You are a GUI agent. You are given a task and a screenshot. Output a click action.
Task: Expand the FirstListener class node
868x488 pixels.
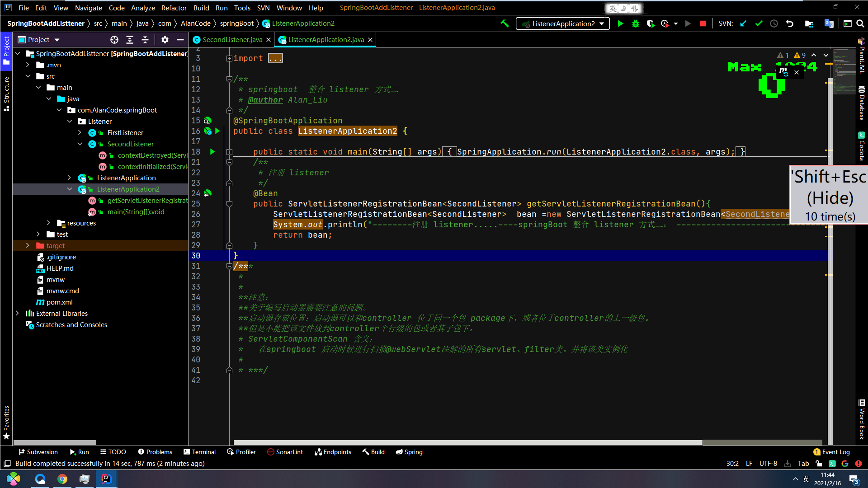(x=80, y=133)
